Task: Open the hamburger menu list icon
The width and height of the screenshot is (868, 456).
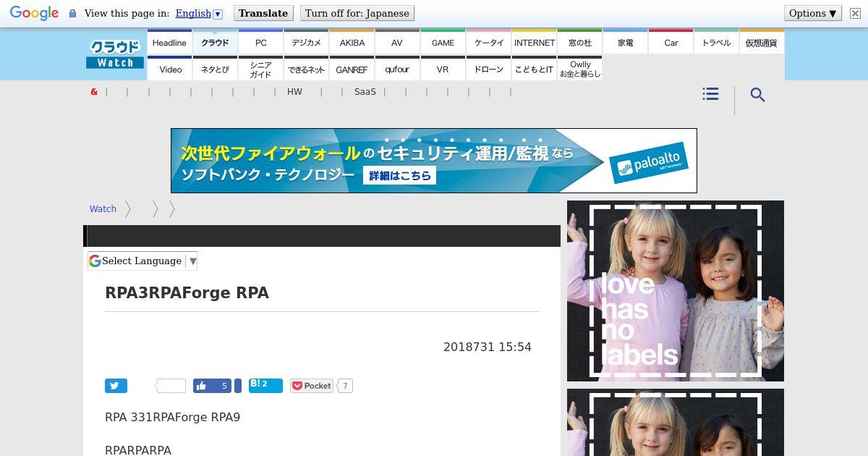Action: 710,94
